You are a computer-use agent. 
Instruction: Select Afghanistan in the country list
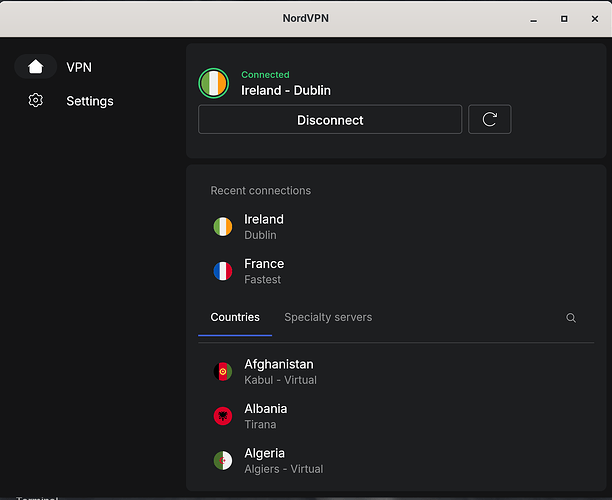pyautogui.click(x=396, y=372)
